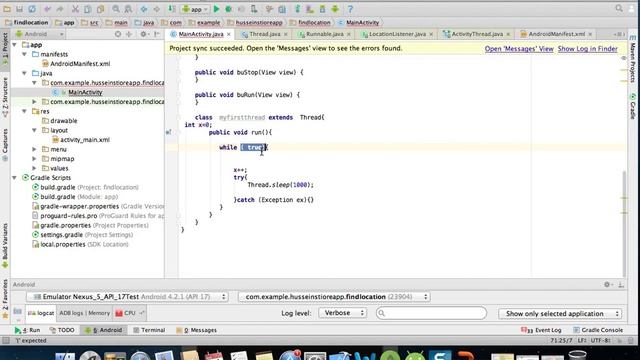Open the Android project view dropdown
Screen dimensions: 640x360
coord(39,34)
